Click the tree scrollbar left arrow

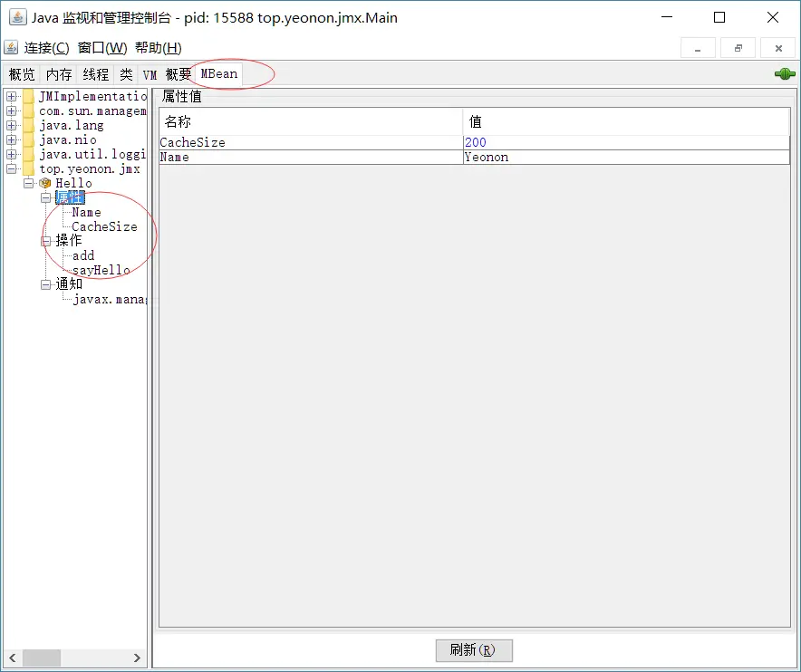click(13, 658)
